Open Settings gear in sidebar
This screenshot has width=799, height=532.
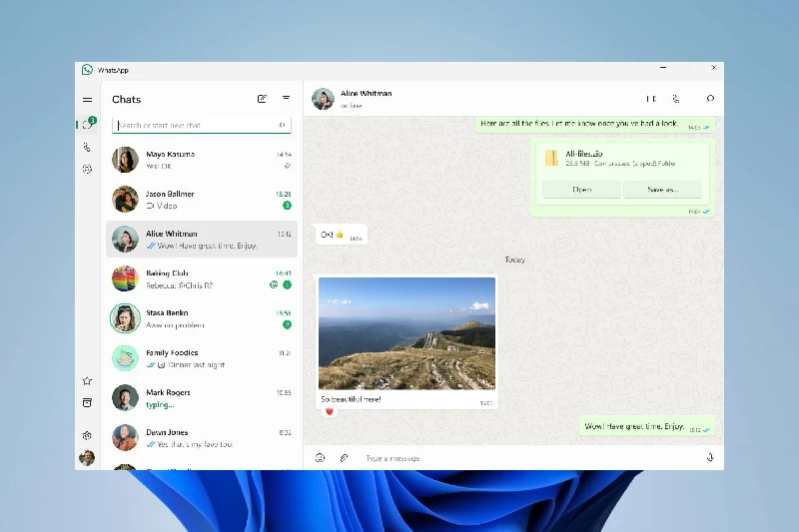[x=87, y=436]
